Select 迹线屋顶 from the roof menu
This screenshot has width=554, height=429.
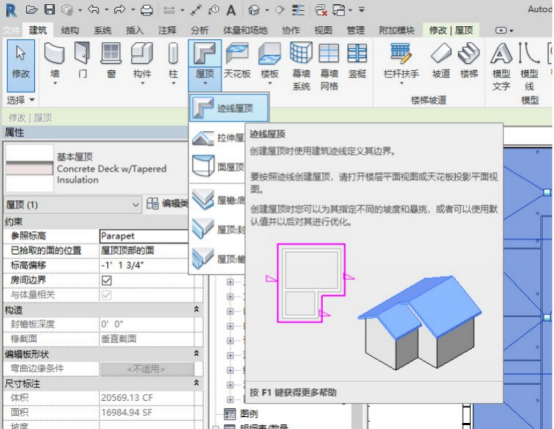(229, 108)
